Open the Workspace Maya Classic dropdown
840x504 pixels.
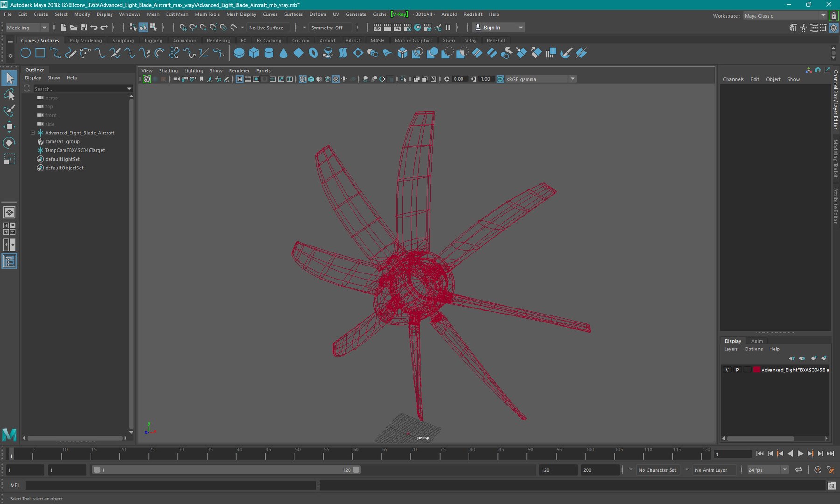pos(785,16)
